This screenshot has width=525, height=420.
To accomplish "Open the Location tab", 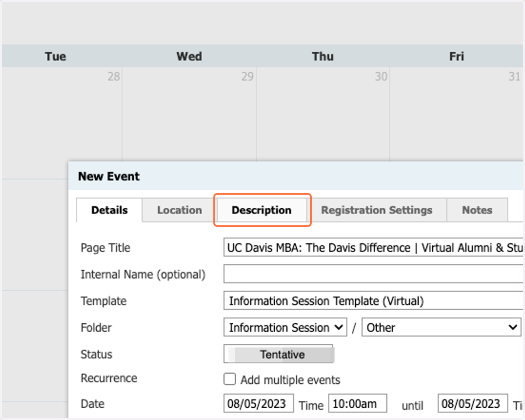I will [179, 210].
